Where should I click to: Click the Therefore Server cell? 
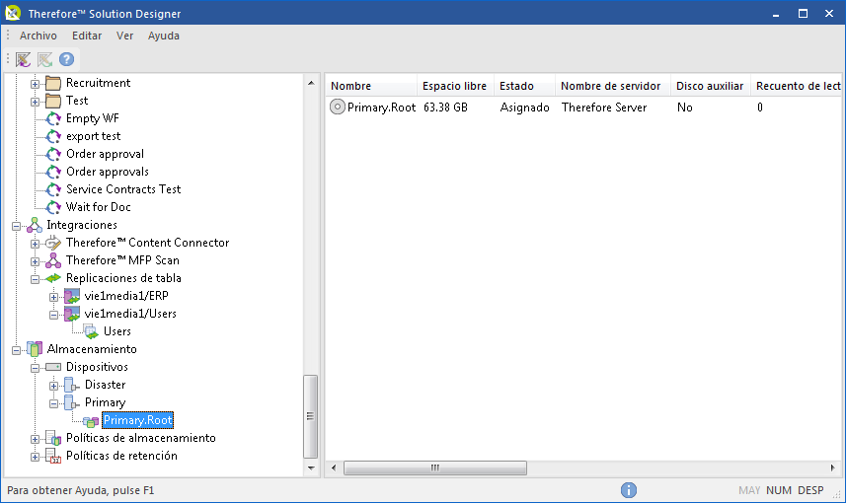pyautogui.click(x=604, y=108)
